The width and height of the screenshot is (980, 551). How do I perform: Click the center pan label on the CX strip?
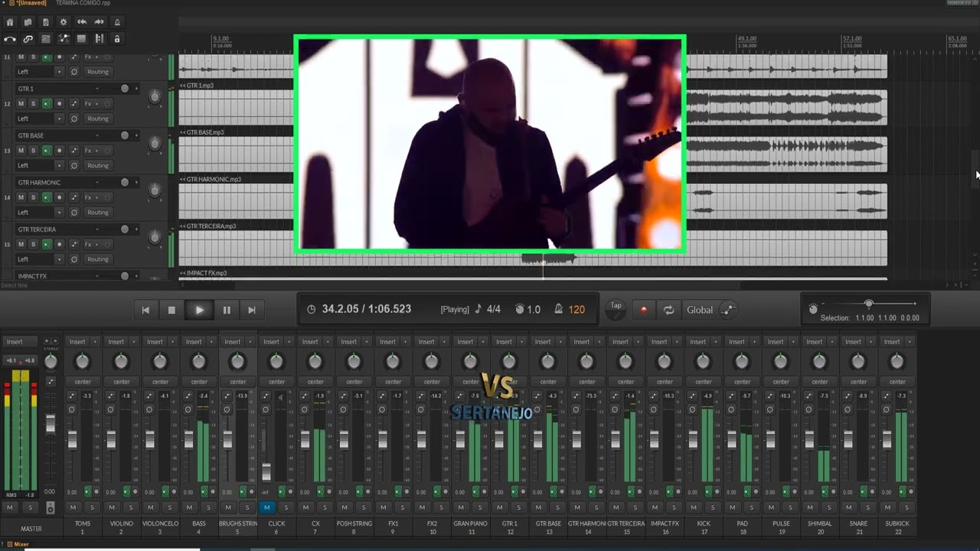(x=315, y=382)
